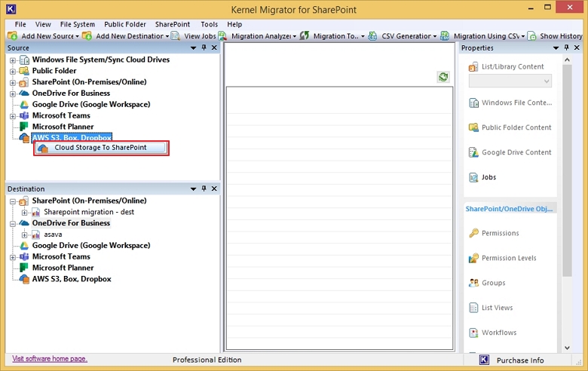This screenshot has width=588, height=371.
Task: Collapse SharePoint (On-Premises/Online) in Destination
Action: click(x=13, y=201)
